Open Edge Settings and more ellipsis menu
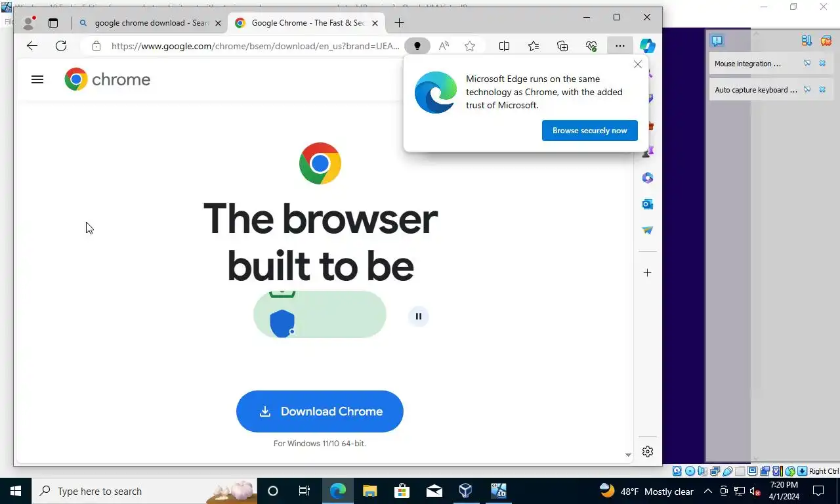This screenshot has height=504, width=840. click(x=620, y=46)
